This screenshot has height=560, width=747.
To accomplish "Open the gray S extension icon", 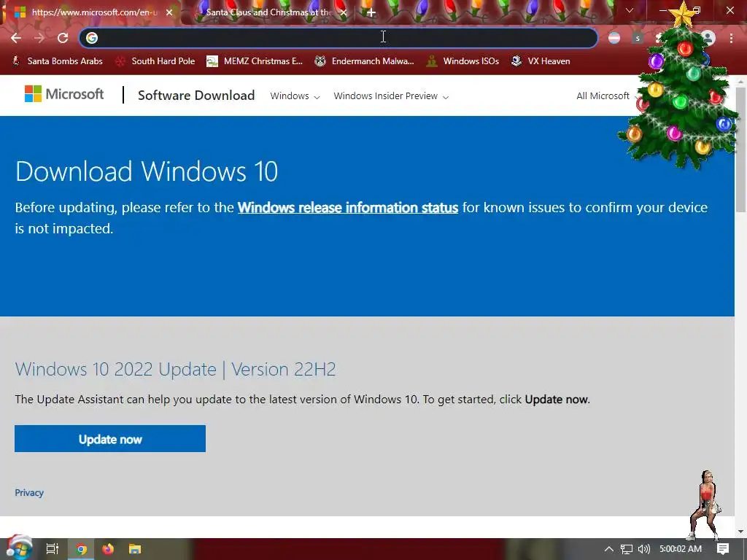I will click(638, 38).
